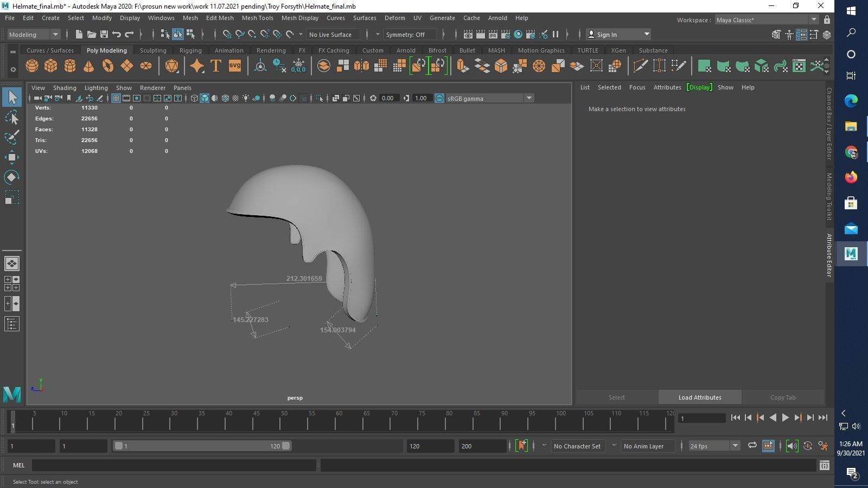Switch to the Sculpting shelf tab
The width and height of the screenshot is (868, 488).
point(153,50)
